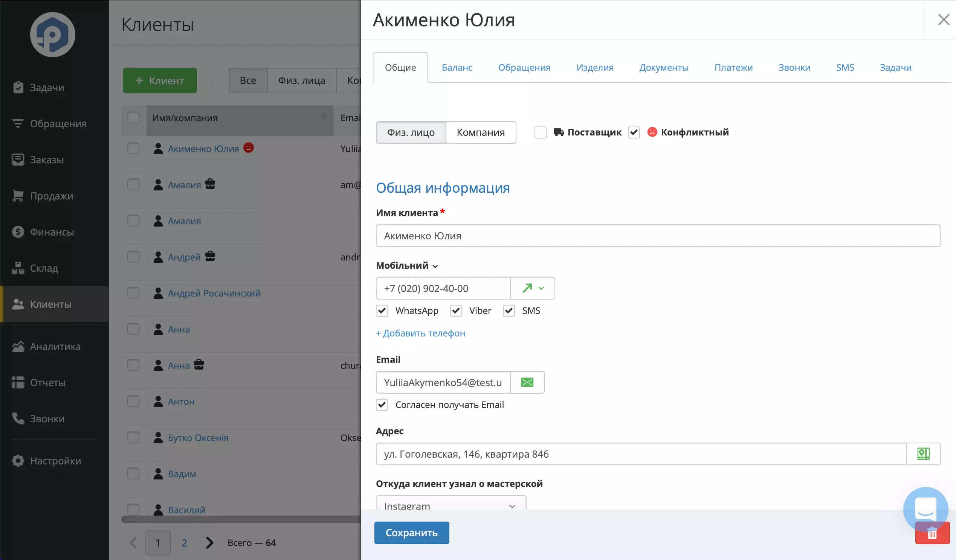Image resolution: width=956 pixels, height=560 pixels.
Task: Open client Андрей Росачинский
Action: [x=214, y=293]
